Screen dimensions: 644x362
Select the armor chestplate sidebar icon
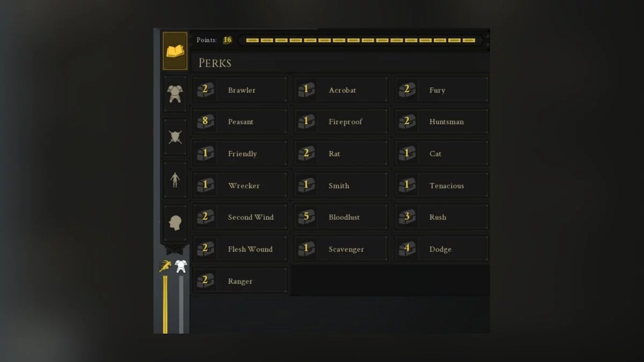pos(175,93)
